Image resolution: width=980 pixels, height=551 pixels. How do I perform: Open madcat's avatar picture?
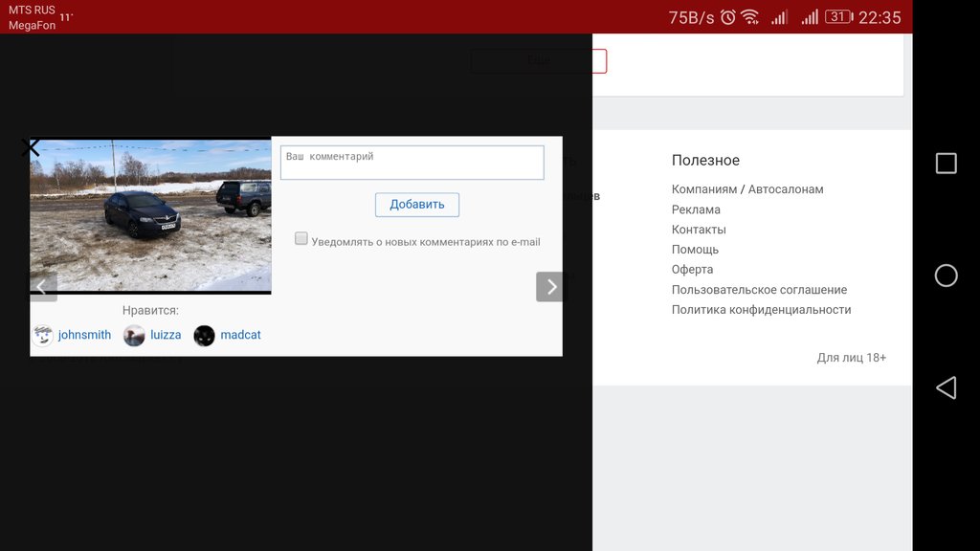[204, 336]
